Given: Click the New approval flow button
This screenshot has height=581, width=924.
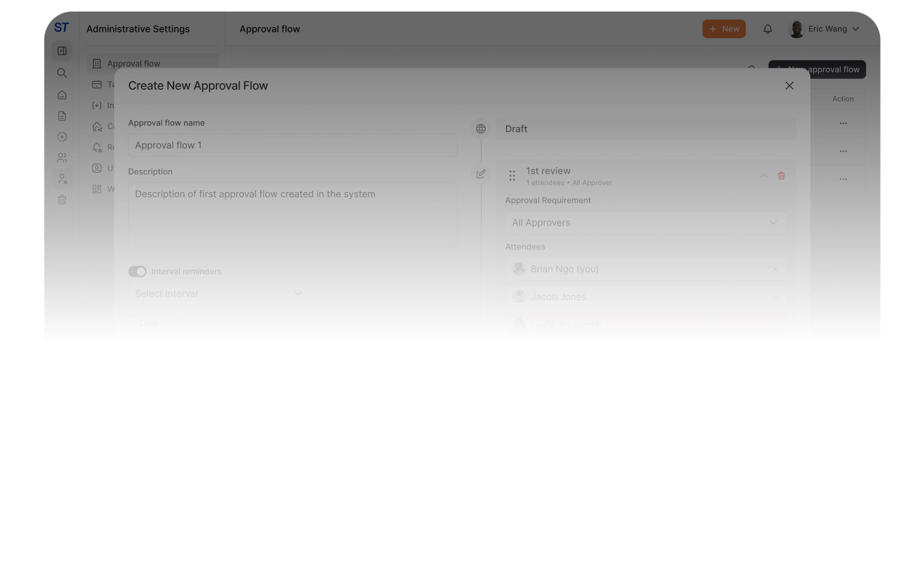Looking at the screenshot, I should tap(816, 69).
